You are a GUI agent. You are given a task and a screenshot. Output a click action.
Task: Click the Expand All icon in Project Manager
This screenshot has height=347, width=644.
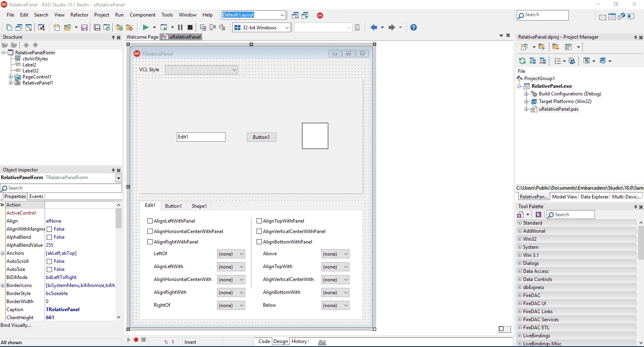pyautogui.click(x=532, y=61)
